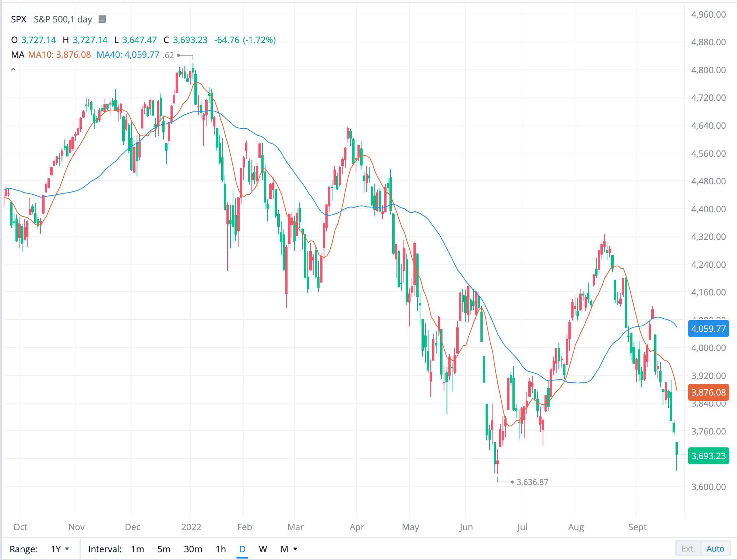Click the blue MA40 price label 4,059.77
Image resolution: width=737 pixels, height=560 pixels.
click(708, 329)
